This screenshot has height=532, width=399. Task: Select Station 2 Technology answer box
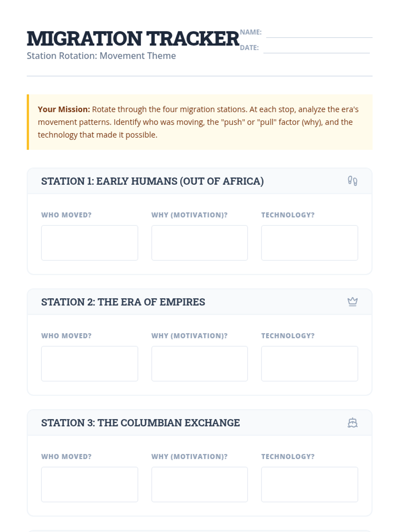[310, 363]
